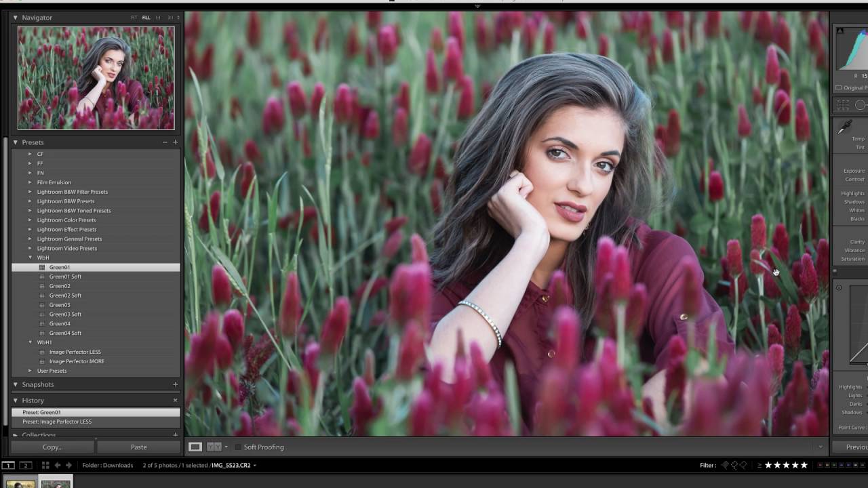Screen dimensions: 868x488
Task: Open the toolbar content dropdown arrow
Action: (821, 447)
